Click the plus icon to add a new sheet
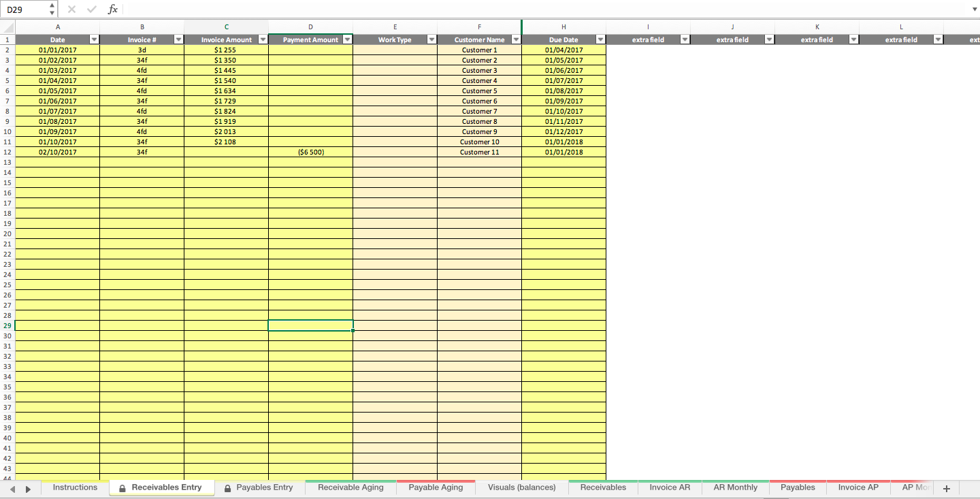Screen dimensions: 980x499 tap(946, 488)
